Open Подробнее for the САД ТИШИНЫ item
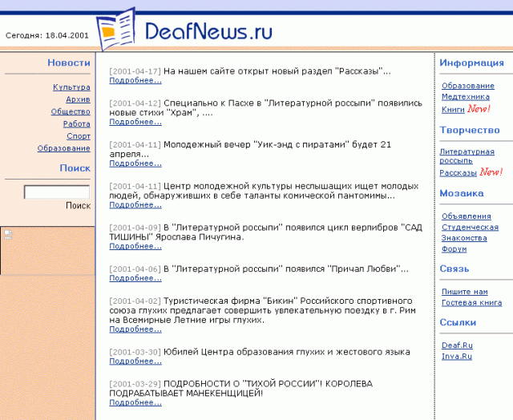This screenshot has height=420, width=513. click(135, 246)
